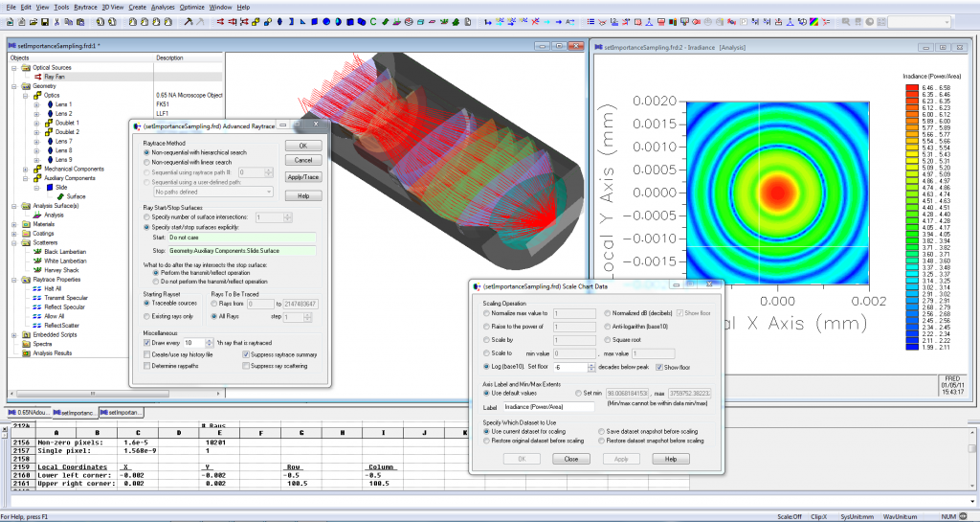Screen dimensions: 980x522
Task: Select the Square root scaling option
Action: pyautogui.click(x=608, y=338)
